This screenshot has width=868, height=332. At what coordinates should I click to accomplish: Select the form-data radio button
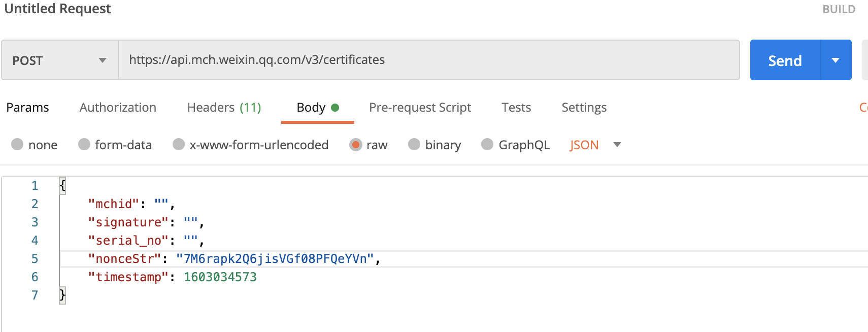click(x=84, y=145)
